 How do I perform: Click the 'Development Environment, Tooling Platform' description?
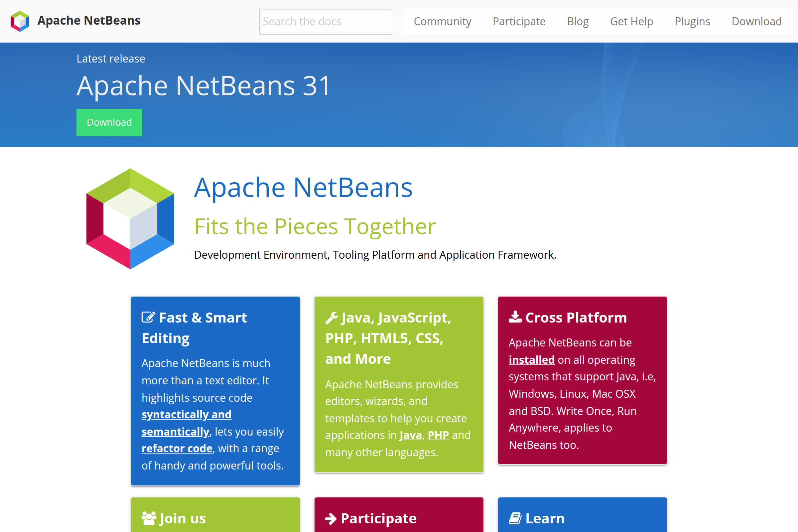[375, 255]
